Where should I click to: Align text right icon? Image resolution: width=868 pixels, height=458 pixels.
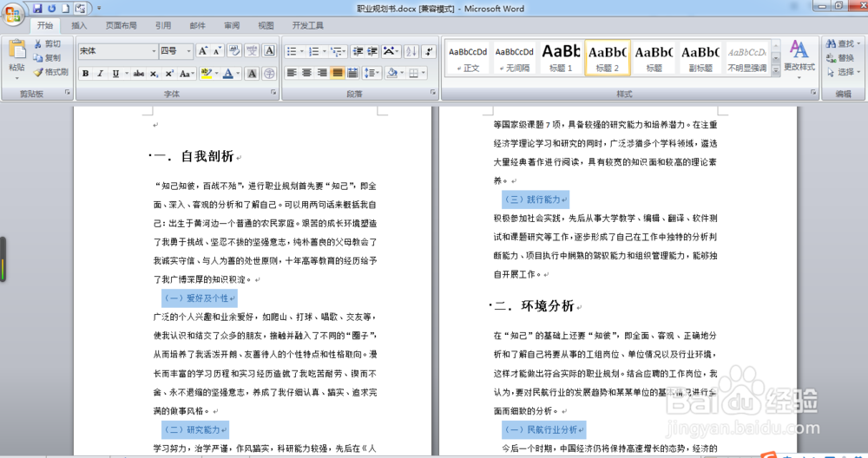pos(322,73)
